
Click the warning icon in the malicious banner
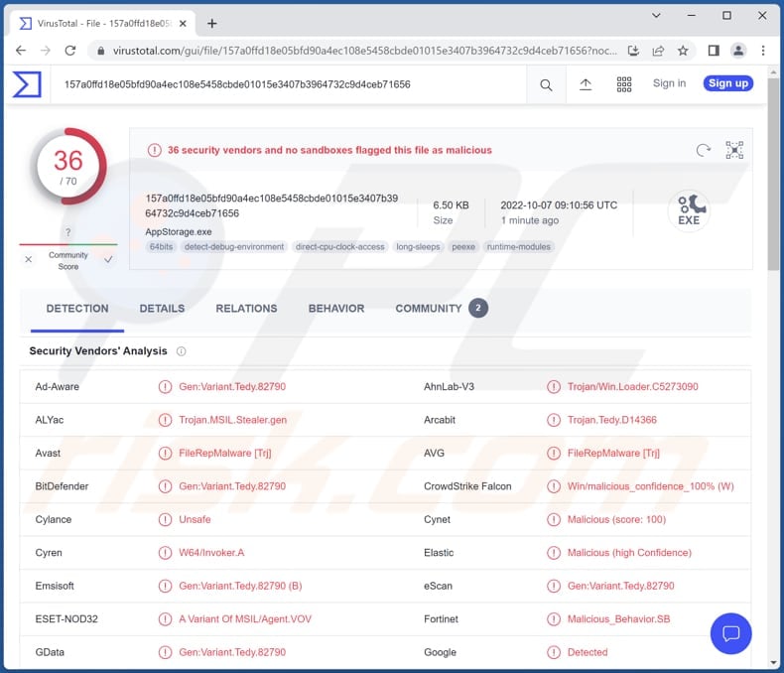155,150
